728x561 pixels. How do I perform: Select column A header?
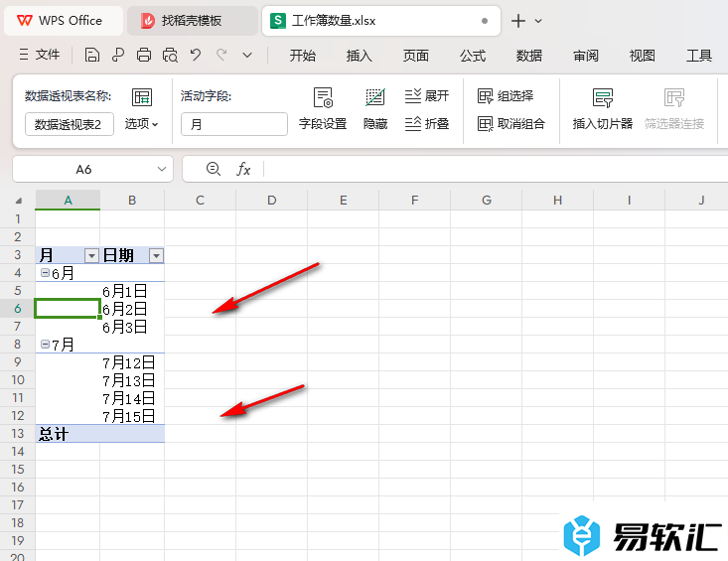tap(68, 200)
